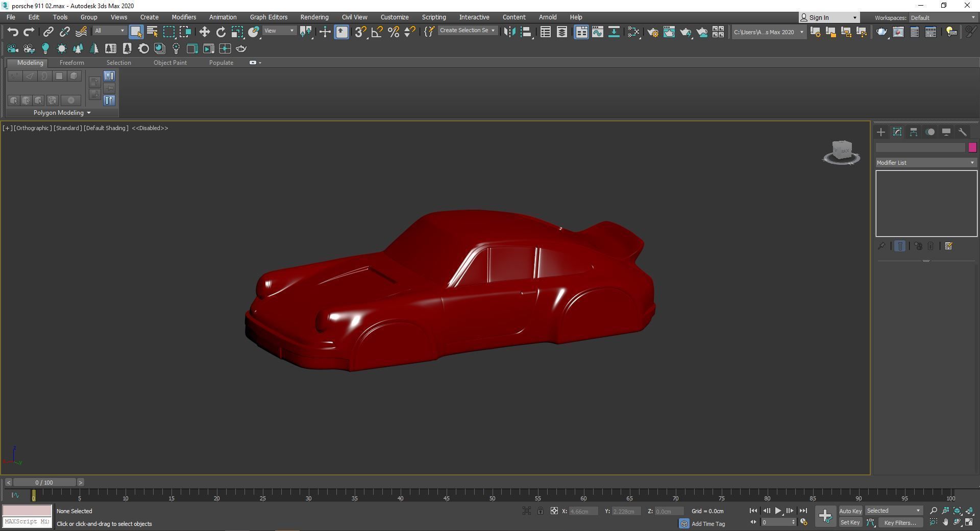Image resolution: width=980 pixels, height=531 pixels.
Task: Toggle the Pin Stack icon
Action: [x=881, y=246]
